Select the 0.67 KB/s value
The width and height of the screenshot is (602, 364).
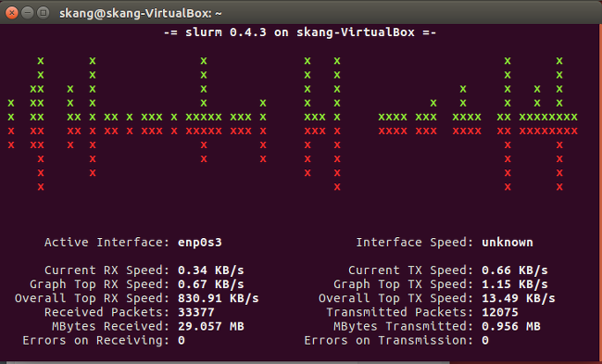[x=211, y=284]
